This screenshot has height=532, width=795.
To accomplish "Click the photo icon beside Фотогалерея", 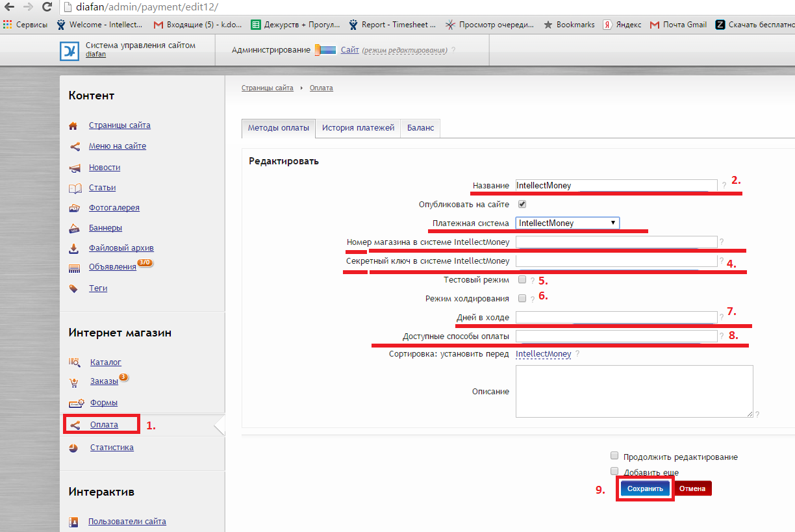I will click(x=74, y=209).
